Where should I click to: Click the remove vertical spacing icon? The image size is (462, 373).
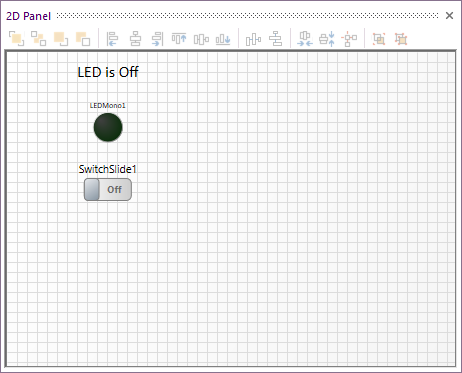327,39
